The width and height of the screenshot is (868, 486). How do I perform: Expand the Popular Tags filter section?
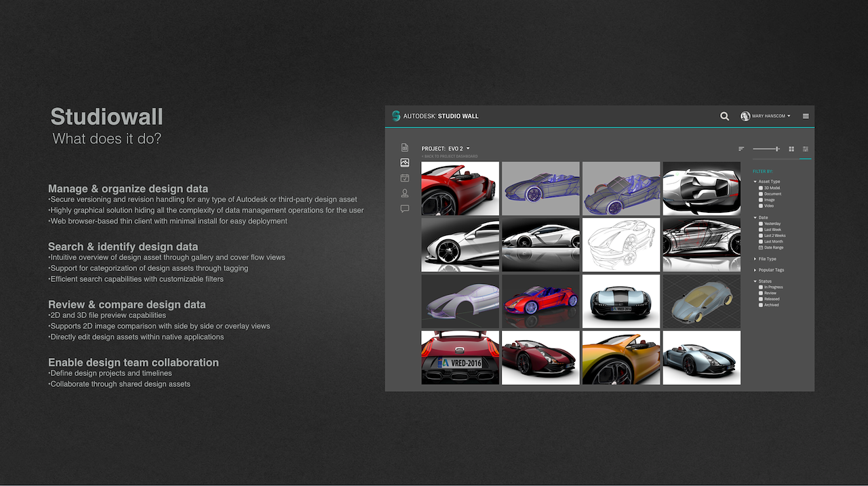[770, 270]
